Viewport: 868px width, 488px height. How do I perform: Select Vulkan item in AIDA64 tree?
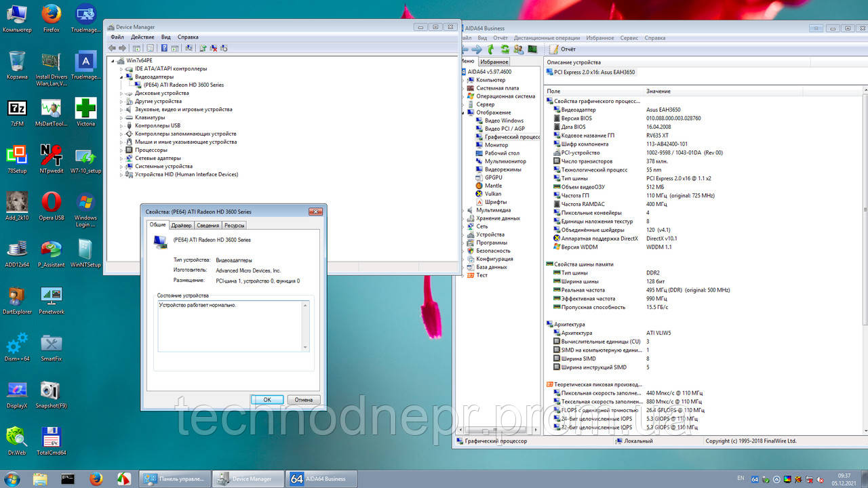[488, 194]
